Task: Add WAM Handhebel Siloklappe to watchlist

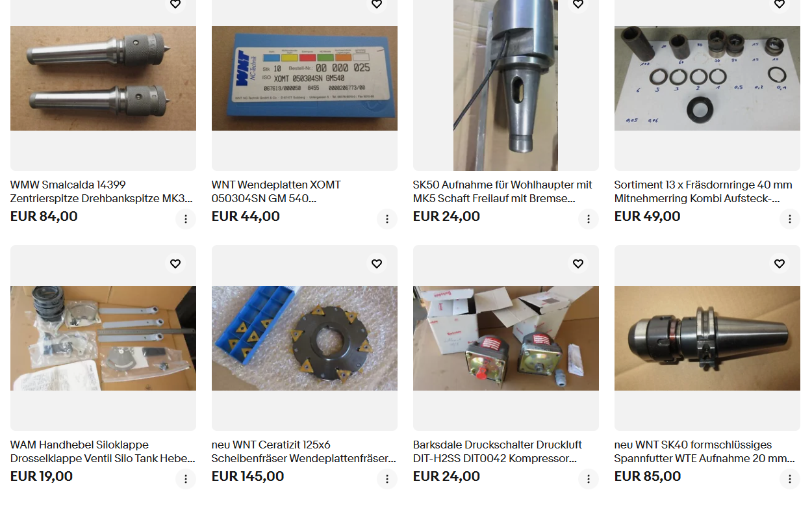Action: 175,263
